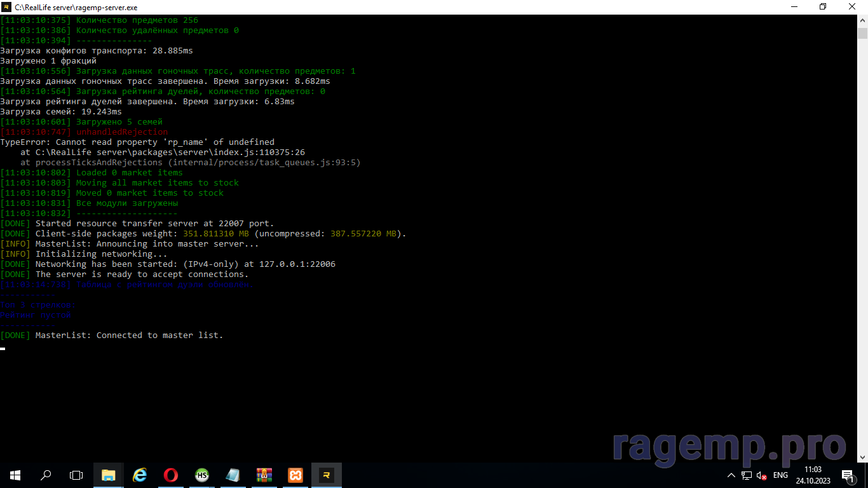Open Task View
This screenshot has height=488, width=868.
pyautogui.click(x=76, y=475)
